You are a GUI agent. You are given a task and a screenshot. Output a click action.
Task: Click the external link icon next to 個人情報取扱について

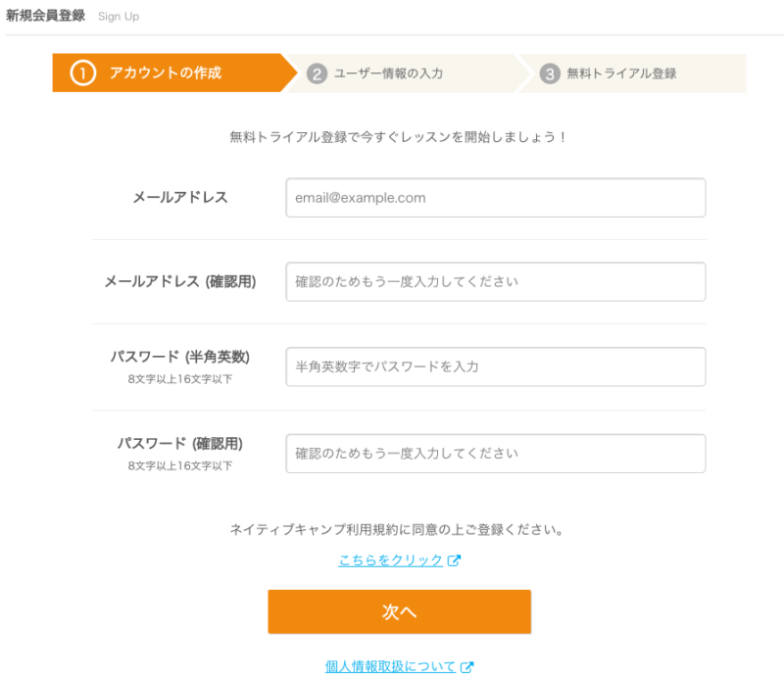click(x=468, y=665)
